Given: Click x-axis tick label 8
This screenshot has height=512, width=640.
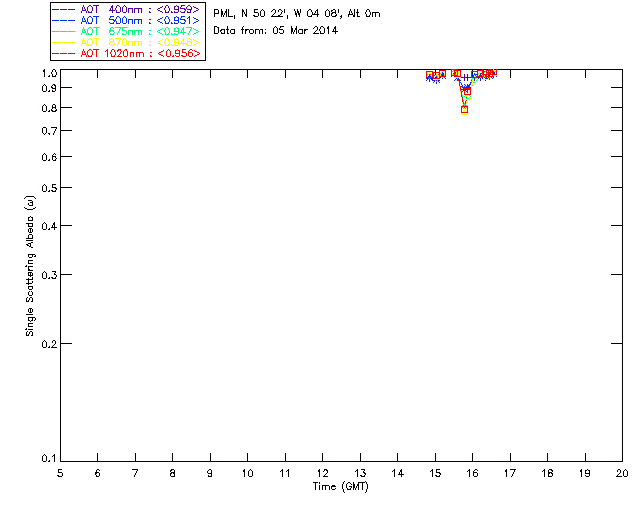Looking at the screenshot, I should click(x=173, y=473).
